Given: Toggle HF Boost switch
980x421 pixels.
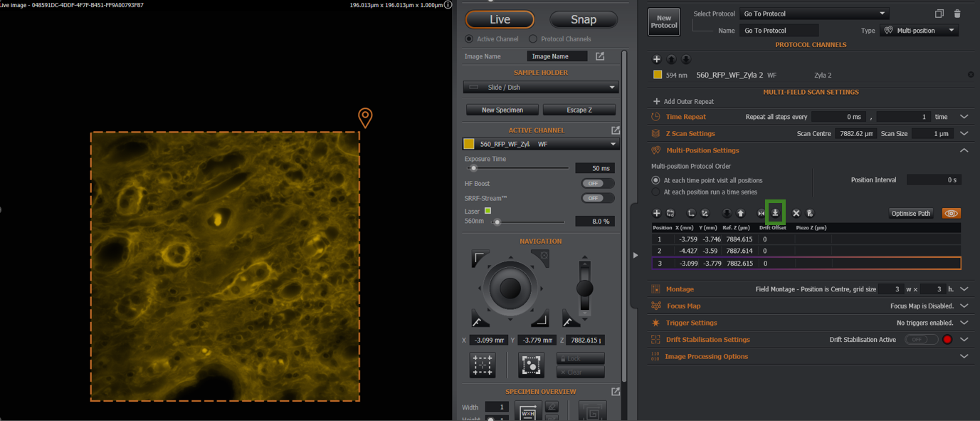Looking at the screenshot, I should click(x=597, y=184).
